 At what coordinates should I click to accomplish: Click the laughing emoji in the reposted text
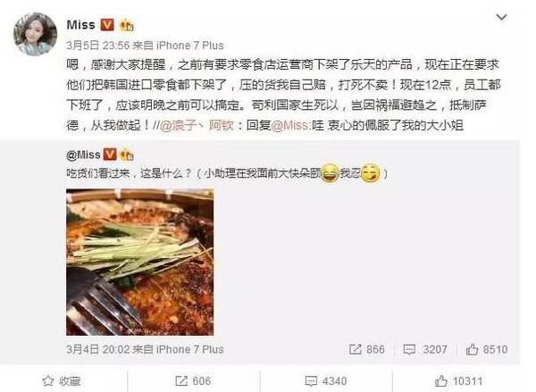coord(330,173)
